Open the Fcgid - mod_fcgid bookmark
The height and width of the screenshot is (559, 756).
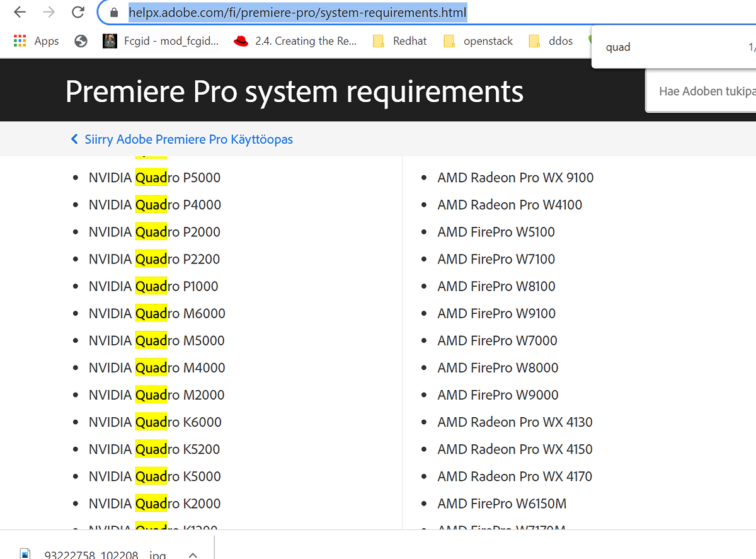click(x=161, y=41)
